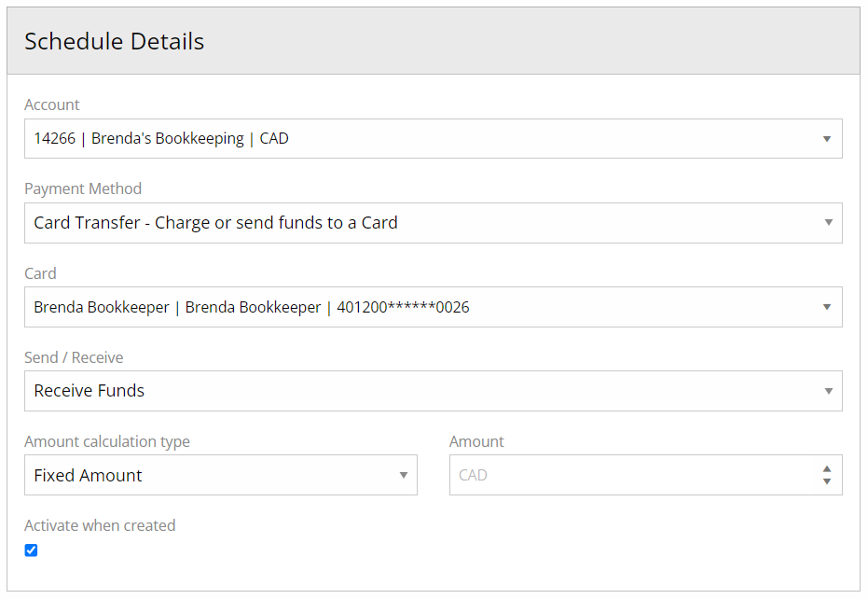Click the Schedule Details header
Screen dimensions: 868x599
114,42
